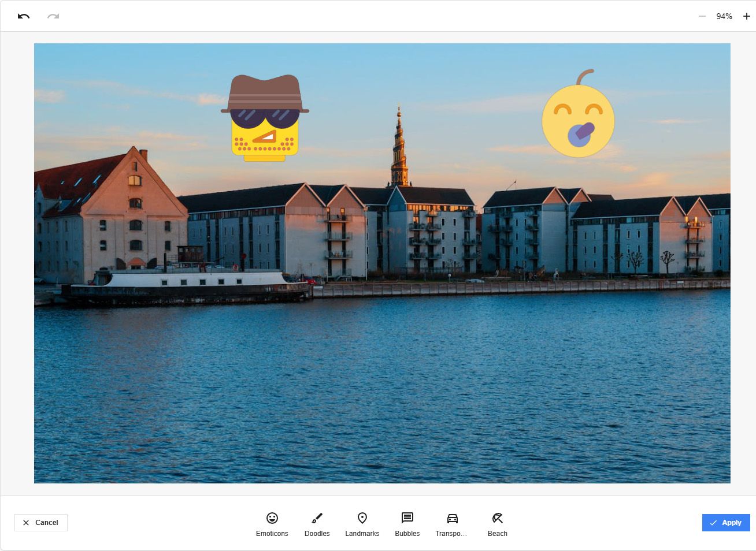Click the undo arrow icon

coord(24,16)
